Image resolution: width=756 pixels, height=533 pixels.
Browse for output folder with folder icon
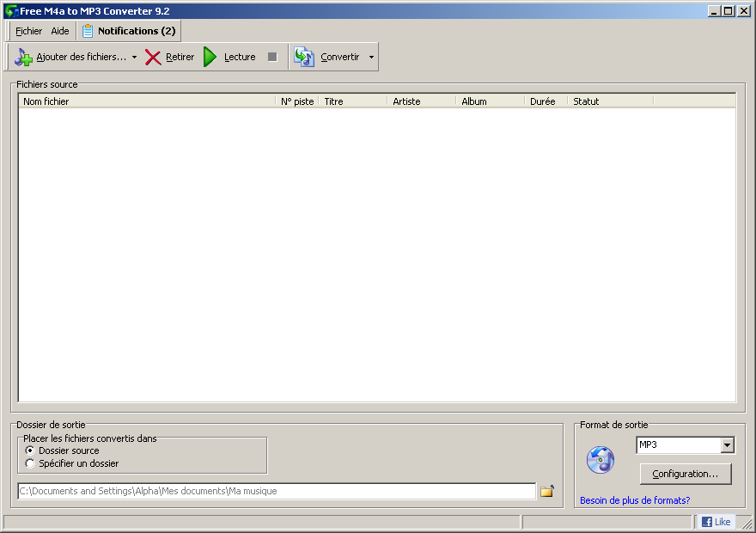pyautogui.click(x=546, y=491)
